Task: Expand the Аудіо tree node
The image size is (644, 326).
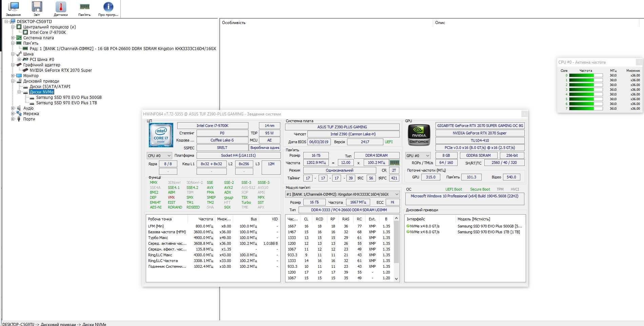Action: pos(13,108)
